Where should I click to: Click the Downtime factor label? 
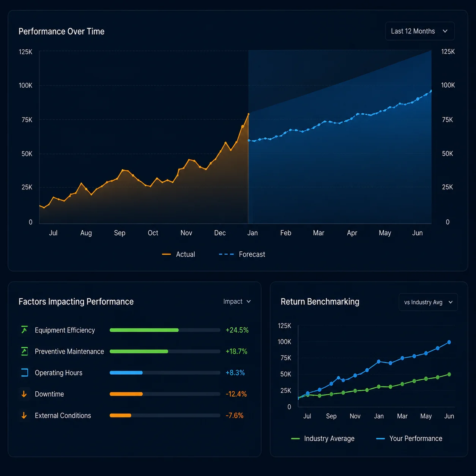click(x=49, y=394)
